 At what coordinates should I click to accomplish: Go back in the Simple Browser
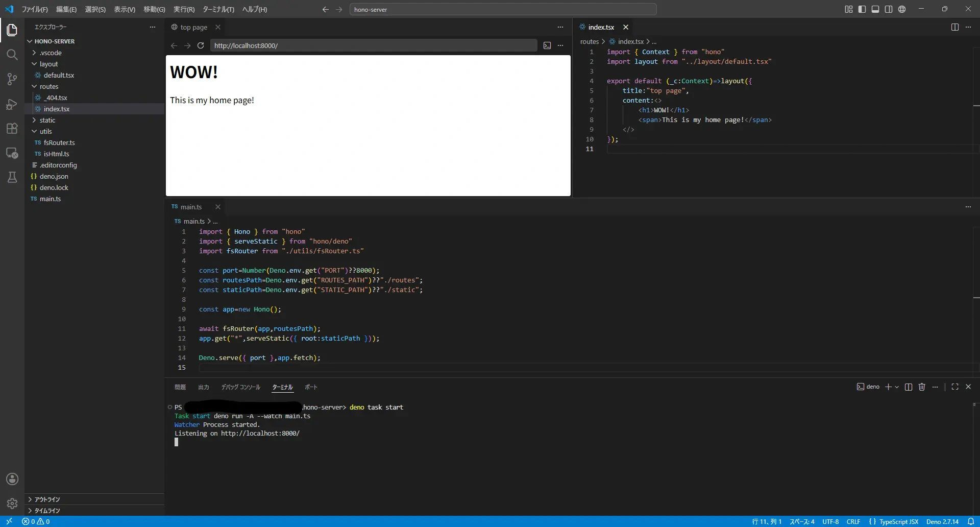pos(174,45)
